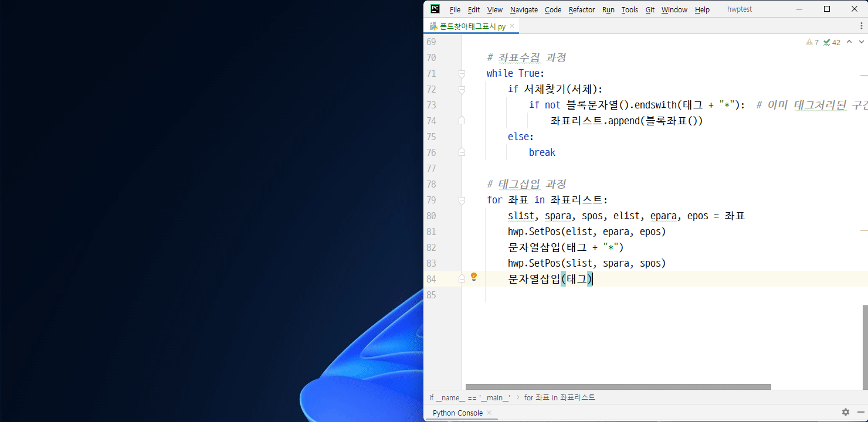Open the Tools menu
Screen dimensions: 868x422
630,9
